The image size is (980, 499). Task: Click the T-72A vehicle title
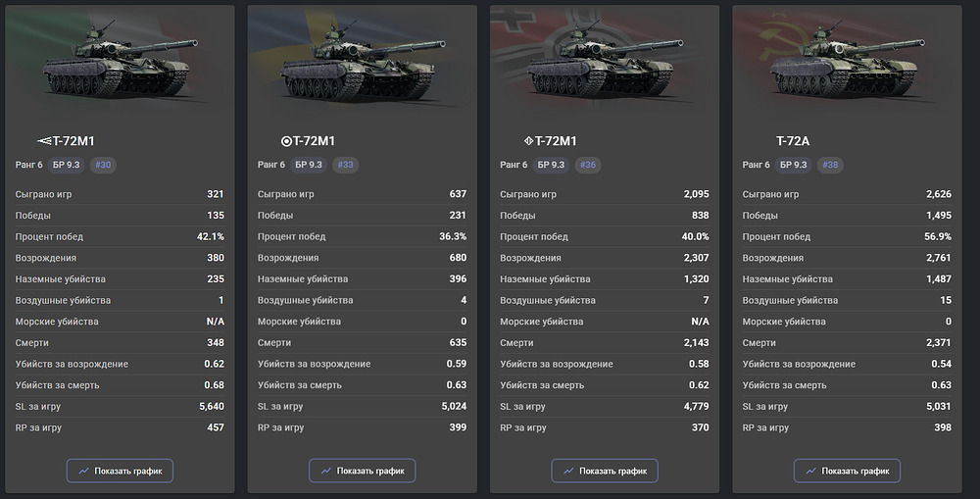click(x=795, y=141)
